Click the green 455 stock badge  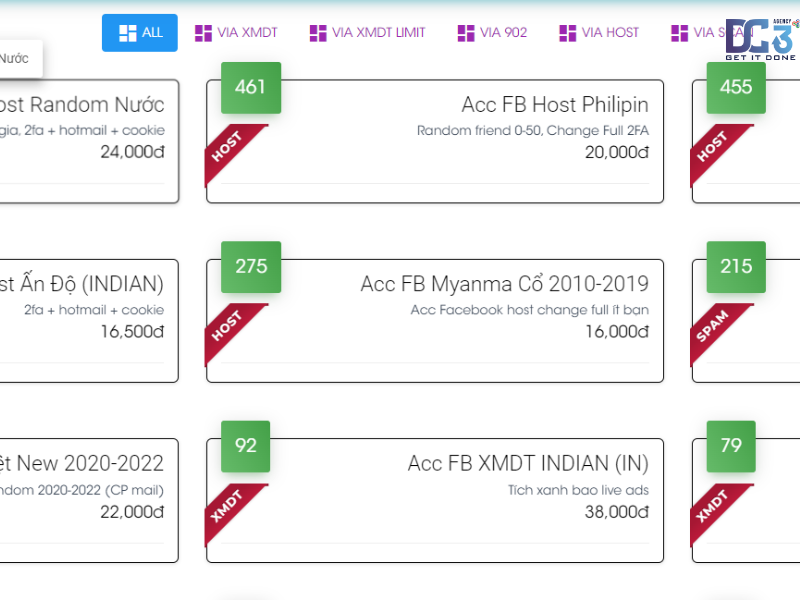(736, 88)
